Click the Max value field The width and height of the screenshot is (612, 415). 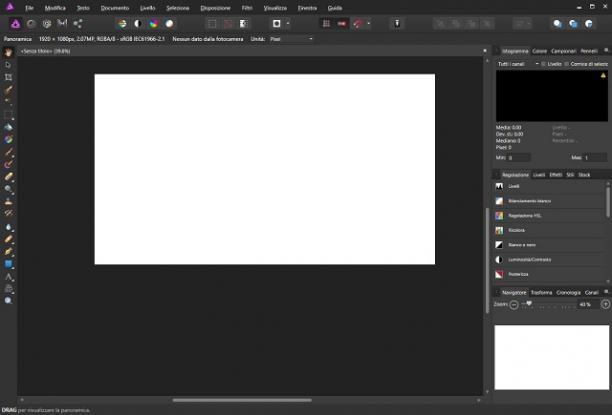(x=595, y=158)
